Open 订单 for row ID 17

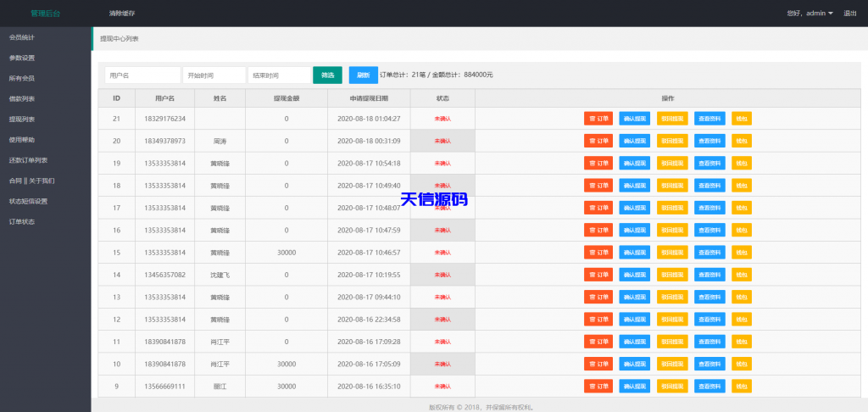pos(598,208)
